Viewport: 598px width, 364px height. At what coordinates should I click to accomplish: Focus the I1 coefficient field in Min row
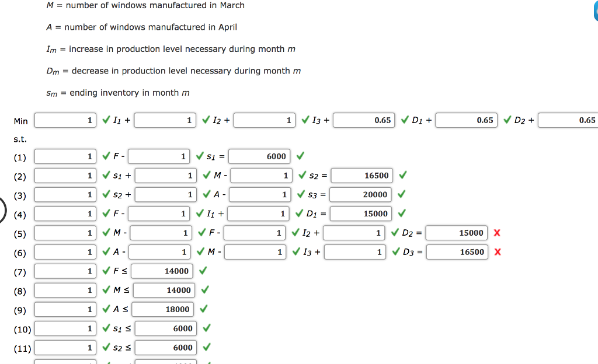tap(65, 120)
